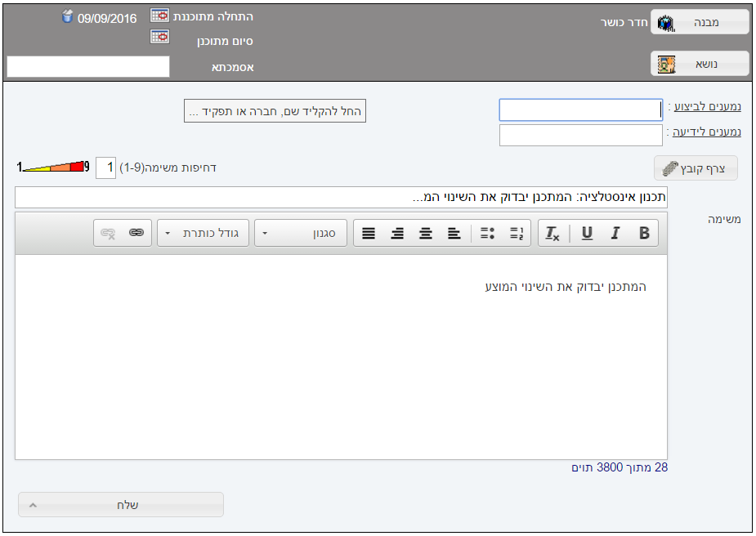The width and height of the screenshot is (756, 536).
Task: Center align the task text
Action: click(x=426, y=234)
